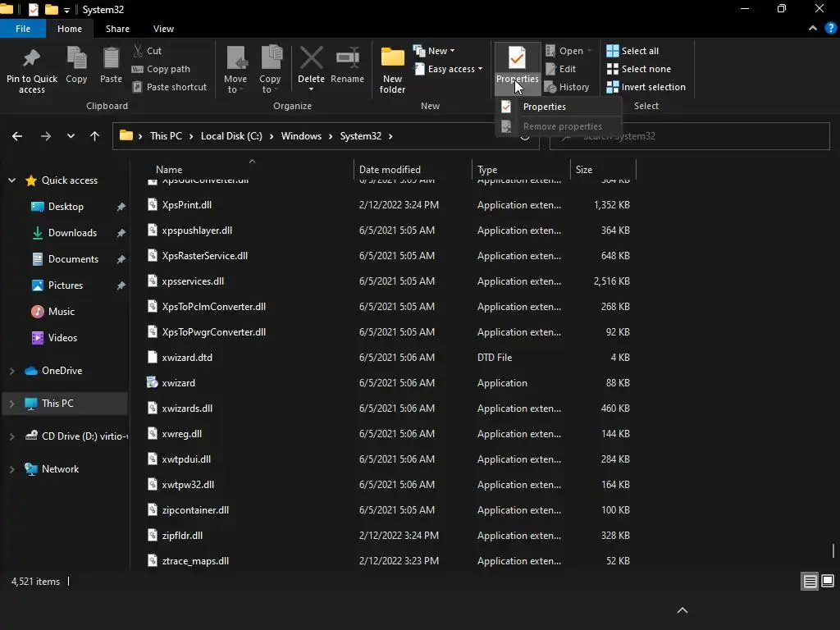840x630 pixels.
Task: Go back with the left arrow
Action: (17, 136)
